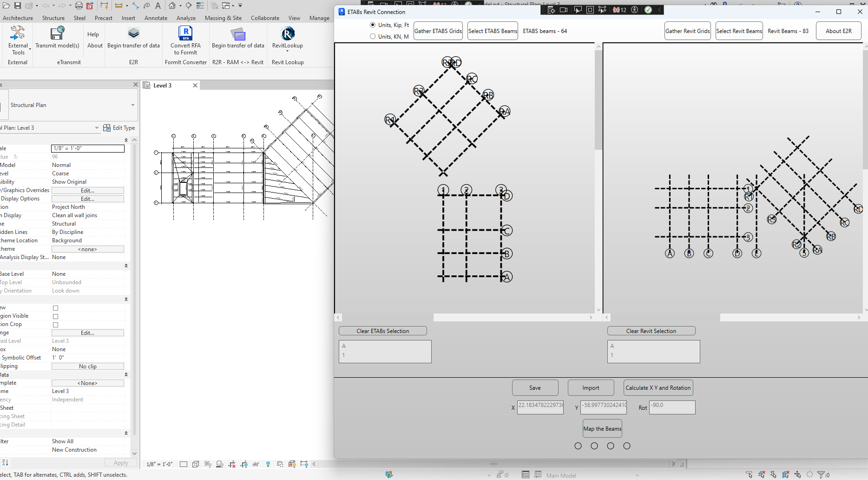Click the Print icon in quick access
868x480 pixels.
click(79, 6)
